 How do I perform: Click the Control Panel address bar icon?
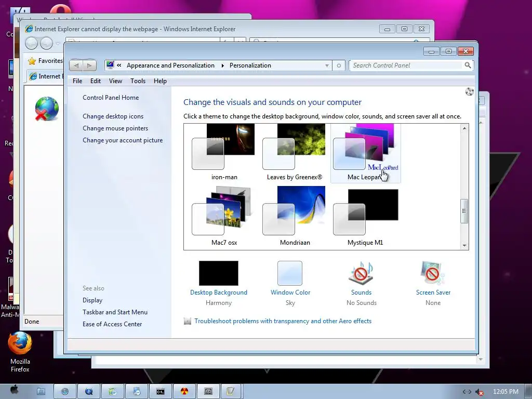110,65
